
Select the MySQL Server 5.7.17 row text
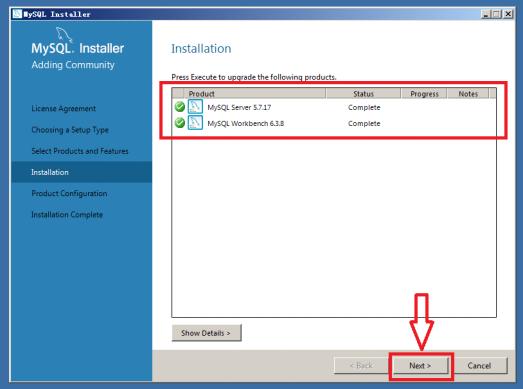[239, 107]
